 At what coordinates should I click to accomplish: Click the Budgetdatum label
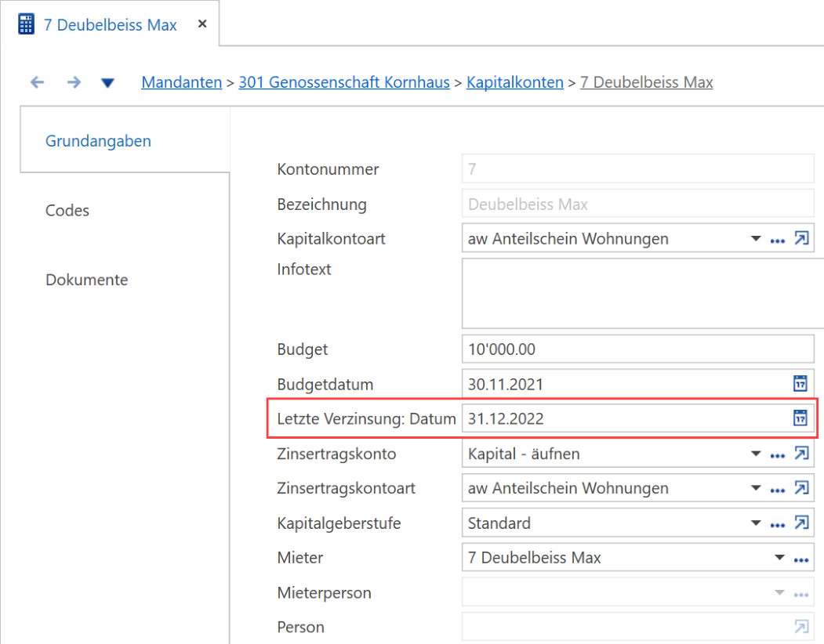[325, 384]
